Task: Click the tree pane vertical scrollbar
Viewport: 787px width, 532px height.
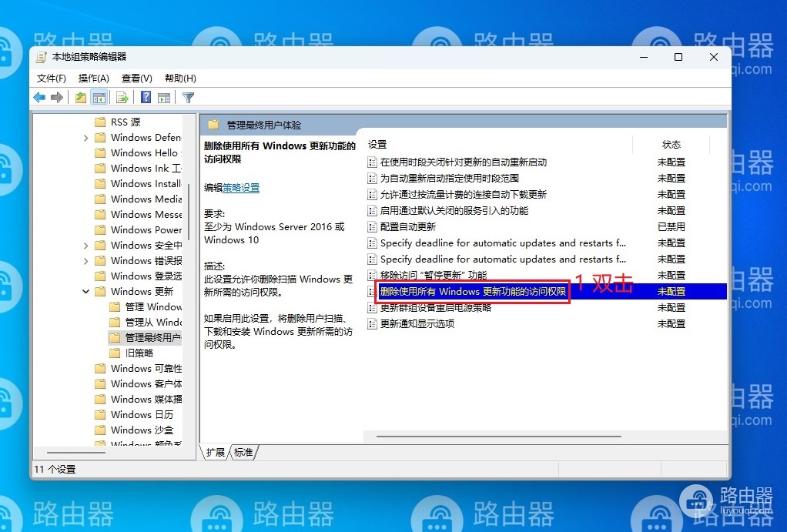Action: pos(189,212)
